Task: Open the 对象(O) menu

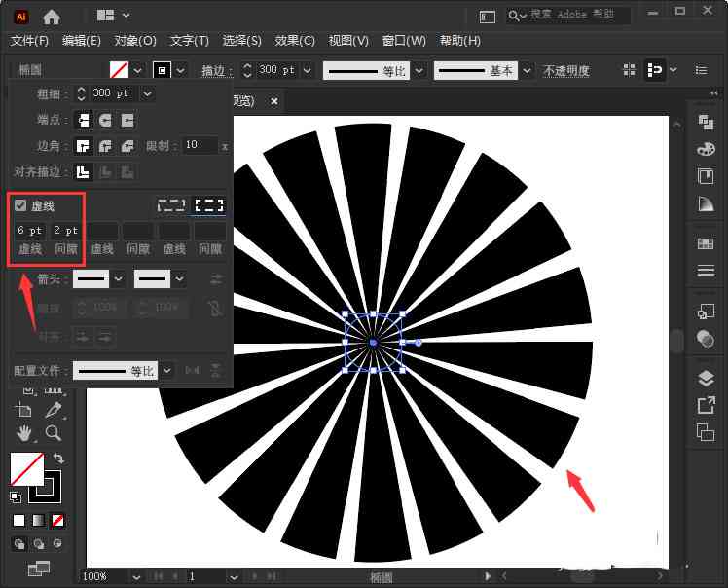Action: [135, 41]
